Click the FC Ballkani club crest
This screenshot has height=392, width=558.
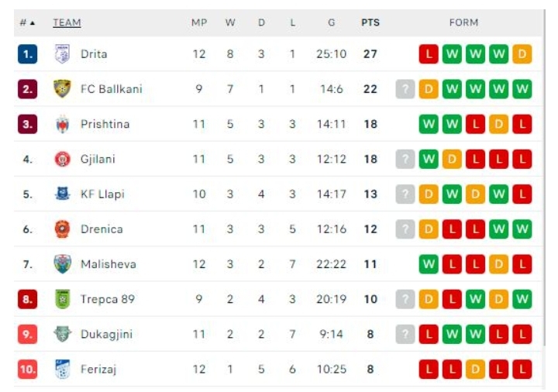point(62,88)
